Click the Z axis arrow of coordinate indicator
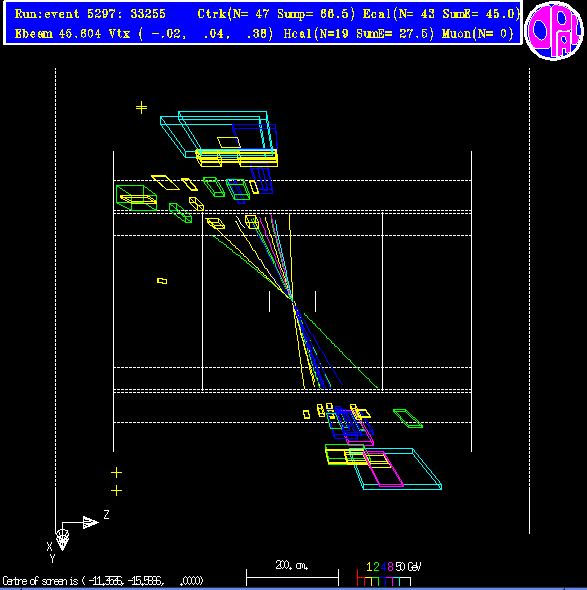Image resolution: width=587 pixels, height=590 pixels. (91, 522)
